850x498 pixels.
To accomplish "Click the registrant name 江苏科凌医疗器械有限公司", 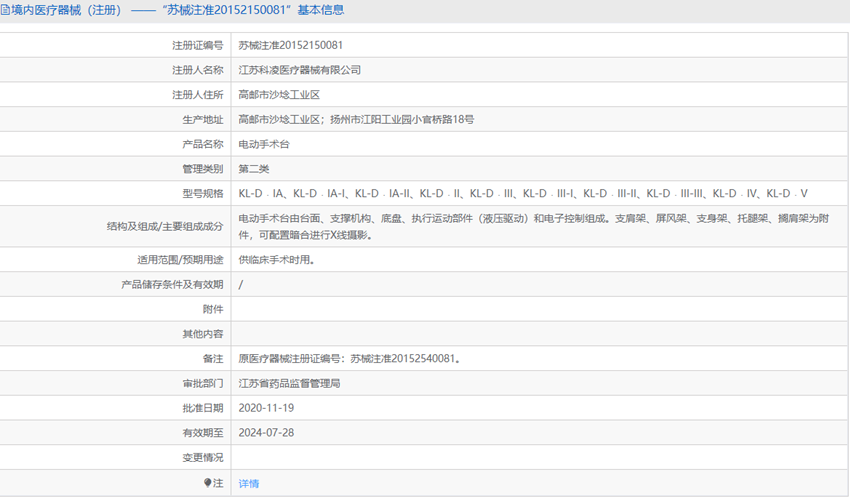I will pos(300,70).
